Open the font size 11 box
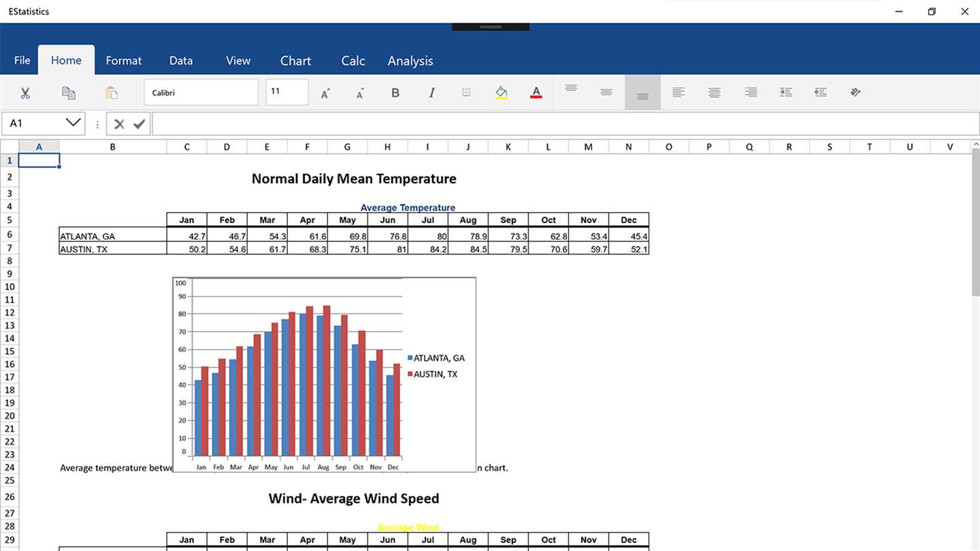The image size is (980, 551). [287, 93]
